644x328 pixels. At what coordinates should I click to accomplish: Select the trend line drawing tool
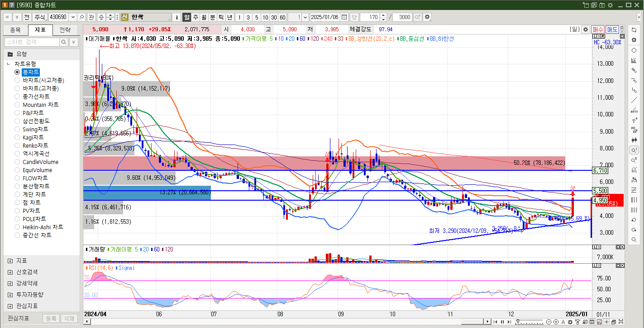point(634,100)
